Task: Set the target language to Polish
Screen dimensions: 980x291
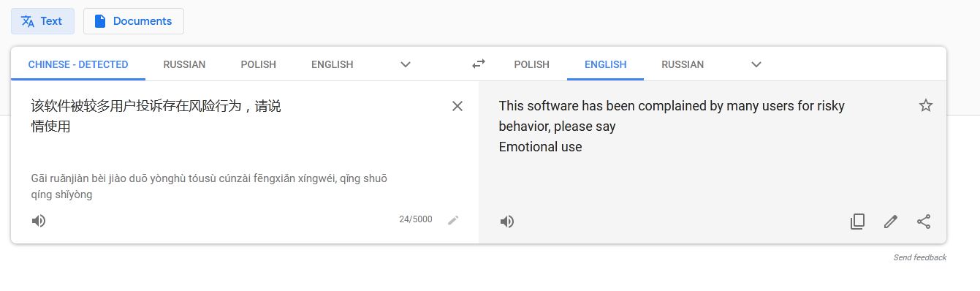Action: pyautogui.click(x=531, y=64)
